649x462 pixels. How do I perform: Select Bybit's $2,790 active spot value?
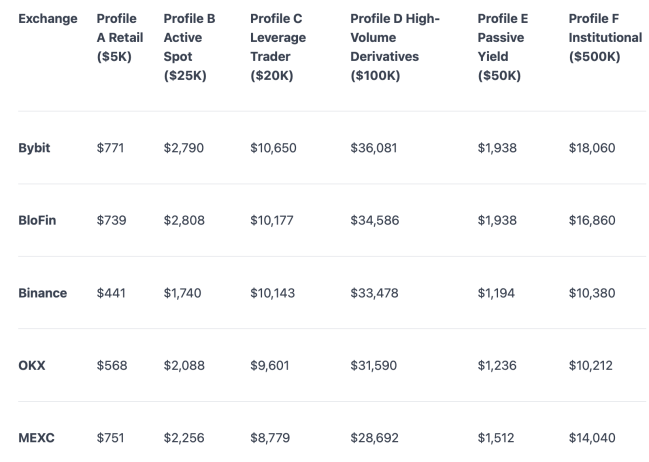pyautogui.click(x=183, y=148)
